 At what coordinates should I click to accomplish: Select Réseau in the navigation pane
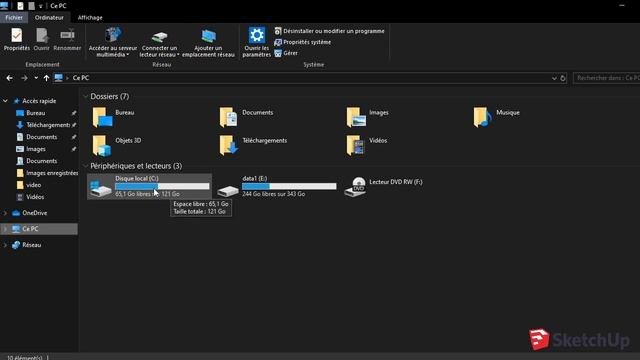click(x=31, y=245)
